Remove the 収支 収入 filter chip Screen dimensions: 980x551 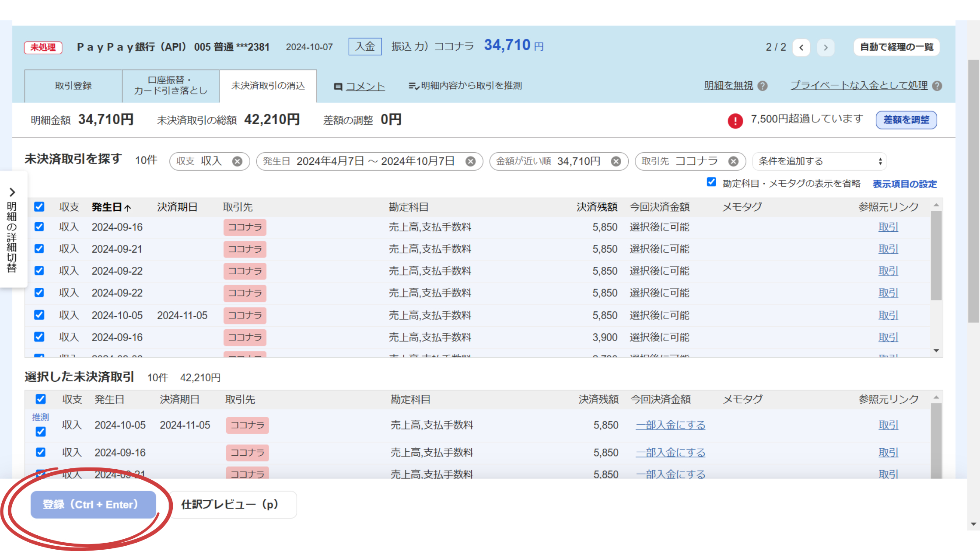tap(237, 161)
